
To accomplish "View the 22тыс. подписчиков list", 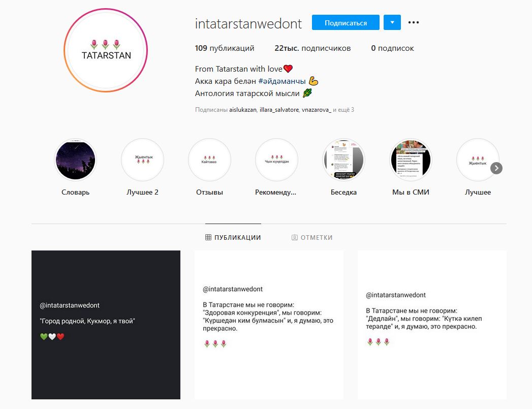I will (x=312, y=48).
